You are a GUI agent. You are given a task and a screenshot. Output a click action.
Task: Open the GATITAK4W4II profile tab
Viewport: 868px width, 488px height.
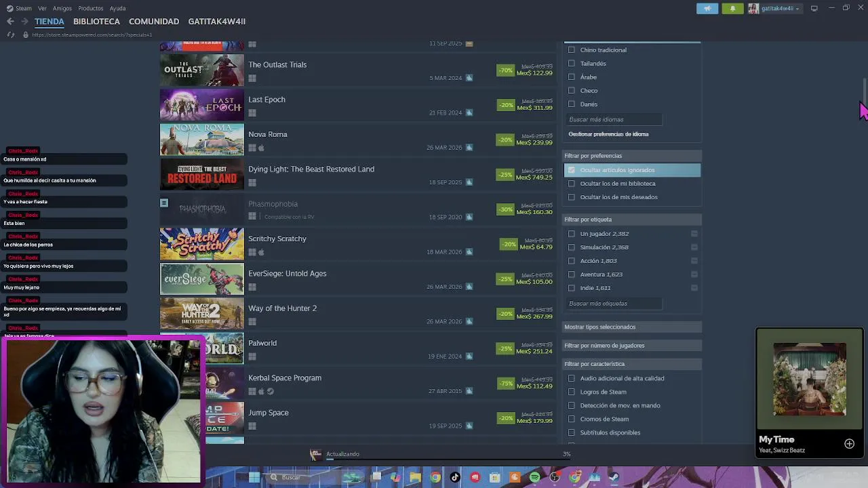coord(216,22)
